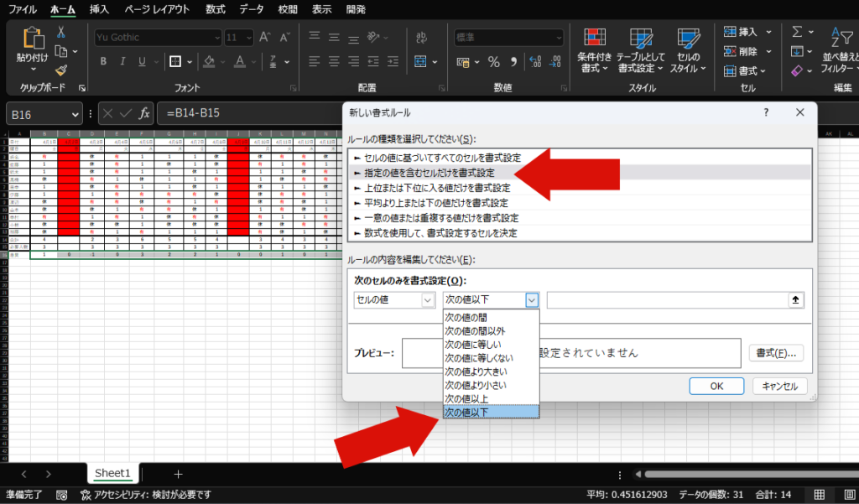
Task: Switch to the 校閲 ribbon tab
Action: pos(288,9)
